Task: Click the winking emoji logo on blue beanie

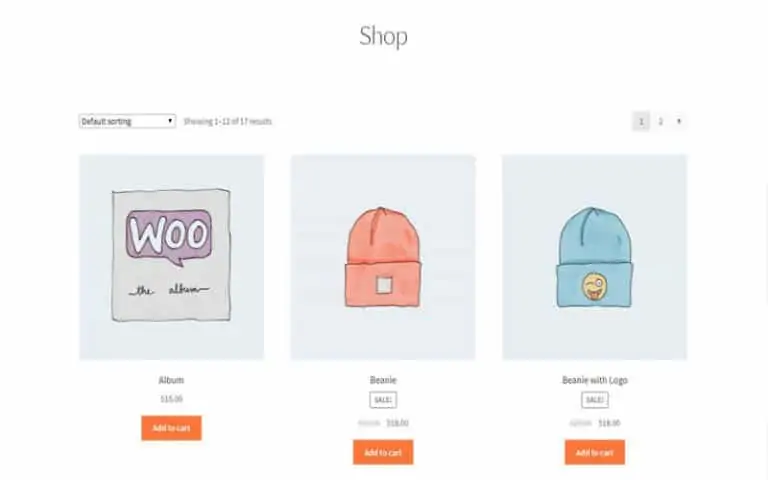Action: pos(594,287)
